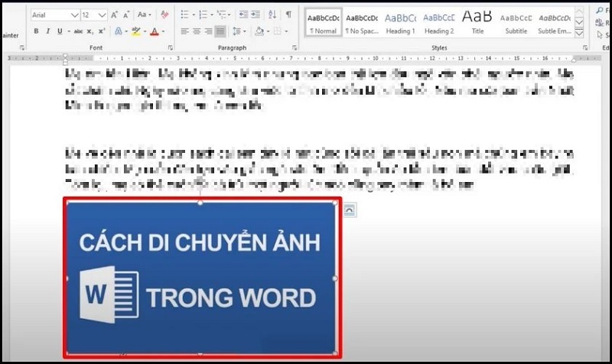Decrease font size with Shrink Font icon

[x=126, y=15]
